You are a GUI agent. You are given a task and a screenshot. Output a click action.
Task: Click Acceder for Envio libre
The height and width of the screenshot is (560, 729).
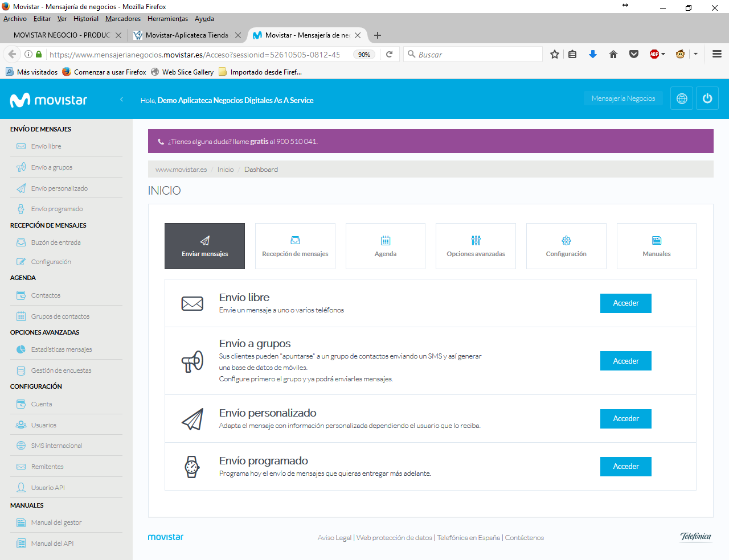click(626, 303)
